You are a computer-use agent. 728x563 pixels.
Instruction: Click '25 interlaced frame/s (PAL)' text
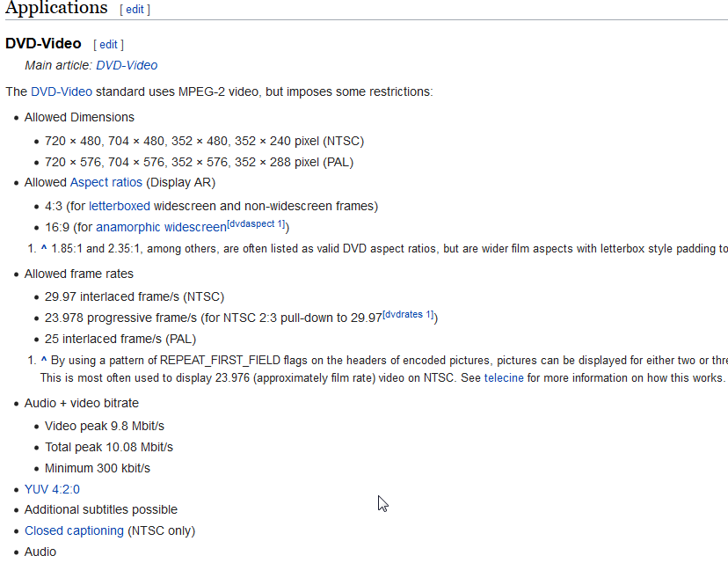[120, 339]
